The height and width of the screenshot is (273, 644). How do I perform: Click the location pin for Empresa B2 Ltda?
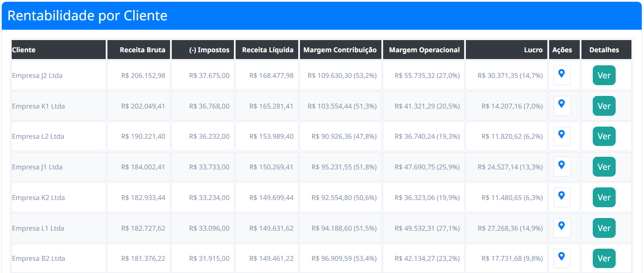point(562,256)
